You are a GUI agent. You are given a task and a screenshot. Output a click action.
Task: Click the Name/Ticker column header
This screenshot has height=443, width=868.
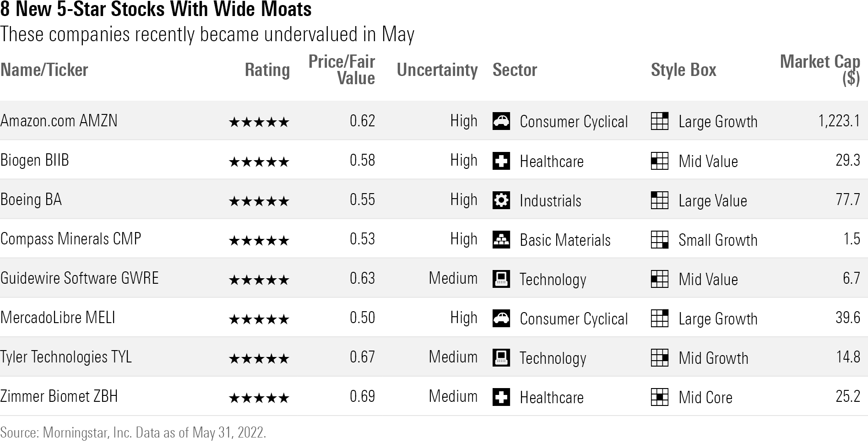44,70
